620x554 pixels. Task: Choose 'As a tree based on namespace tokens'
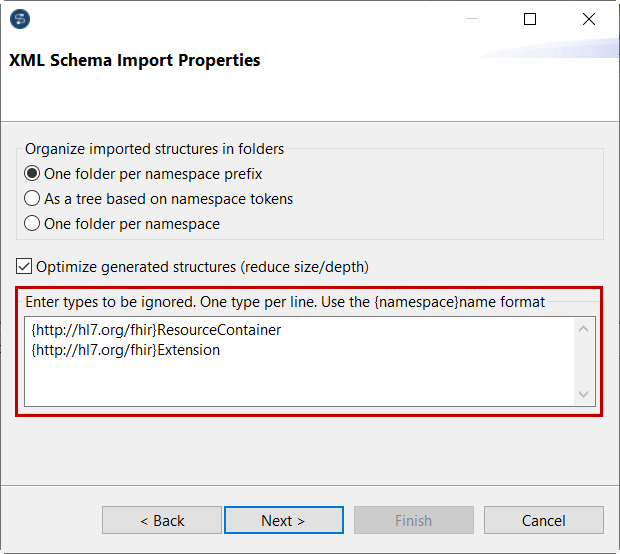click(x=33, y=199)
